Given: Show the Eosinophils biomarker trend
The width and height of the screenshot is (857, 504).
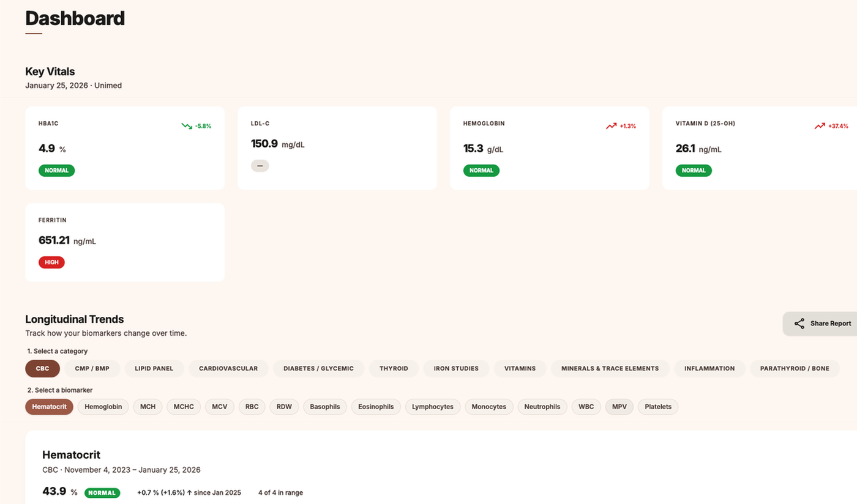Looking at the screenshot, I should click(376, 407).
